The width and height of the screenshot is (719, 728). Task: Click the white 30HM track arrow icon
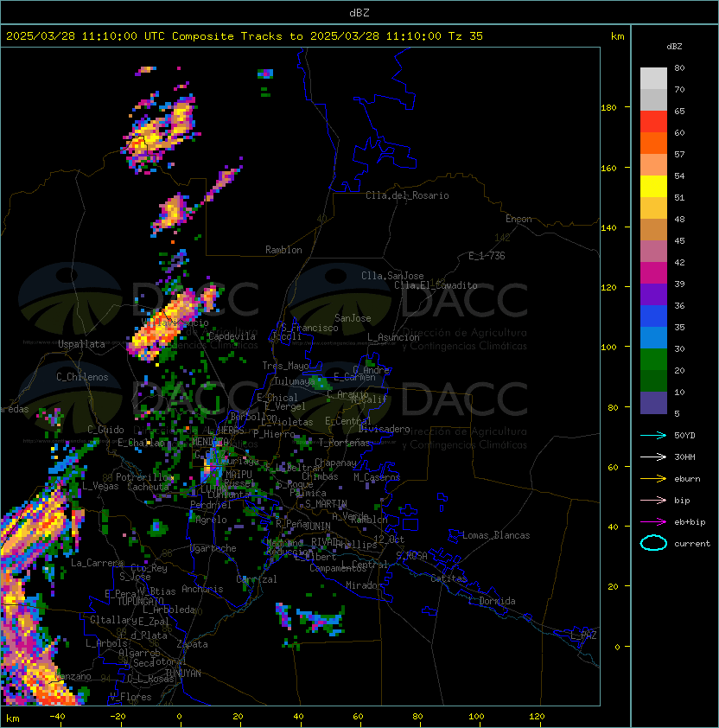tap(653, 457)
